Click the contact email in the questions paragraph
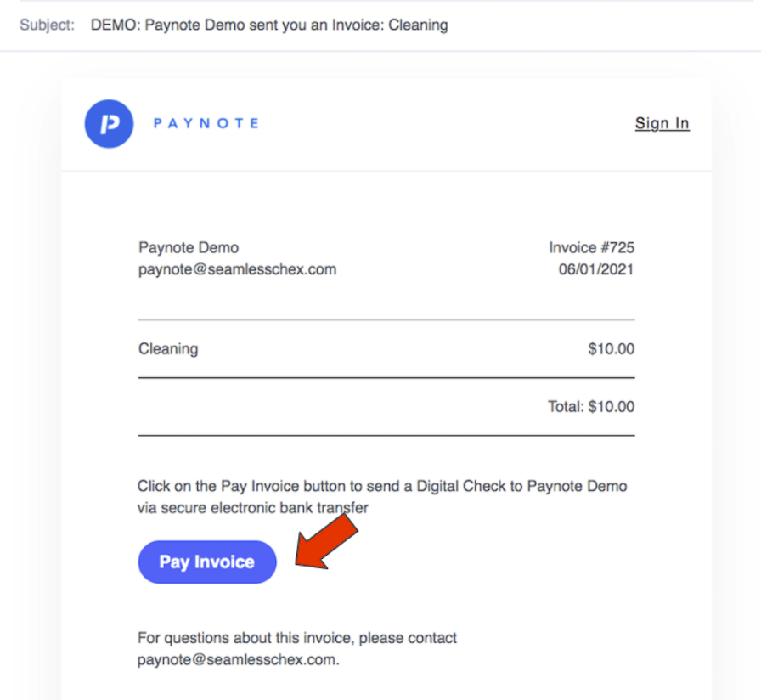 coord(239,660)
